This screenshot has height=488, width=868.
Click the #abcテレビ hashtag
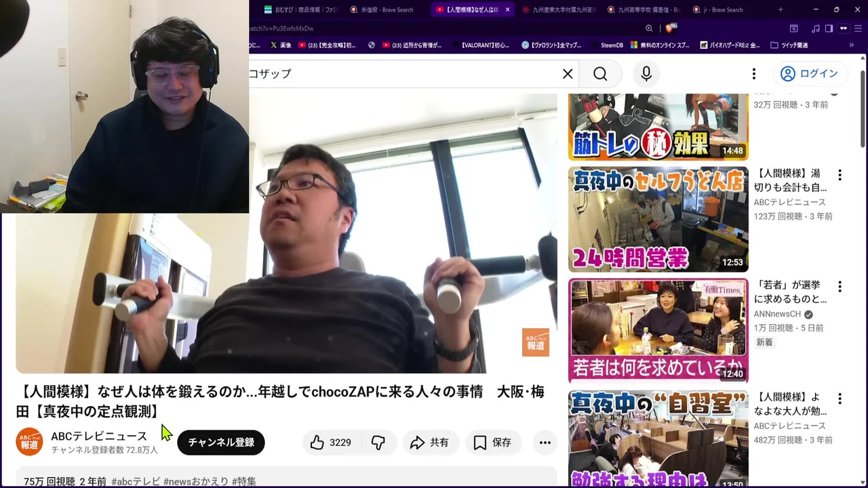[136, 481]
